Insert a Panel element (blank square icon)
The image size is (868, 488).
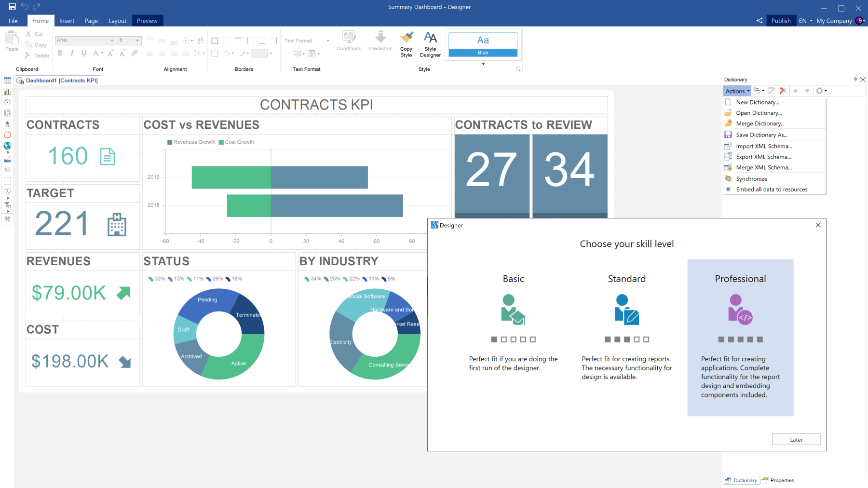(x=7, y=181)
